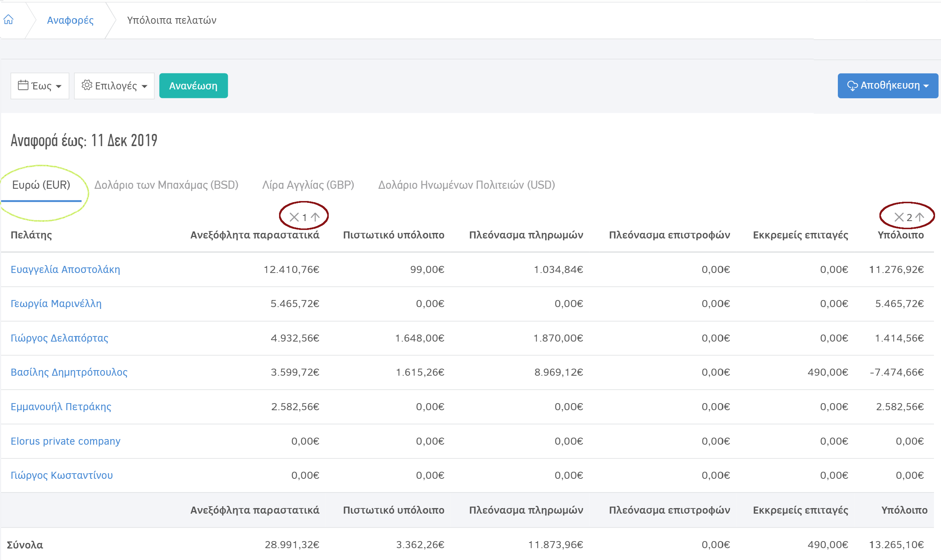The height and width of the screenshot is (560, 941).
Task: Sort by Πελάτης column header
Action: click(x=31, y=235)
